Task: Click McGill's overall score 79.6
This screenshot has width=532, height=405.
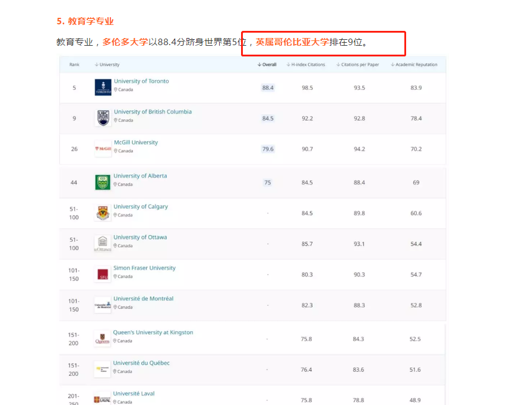Action: 268,149
